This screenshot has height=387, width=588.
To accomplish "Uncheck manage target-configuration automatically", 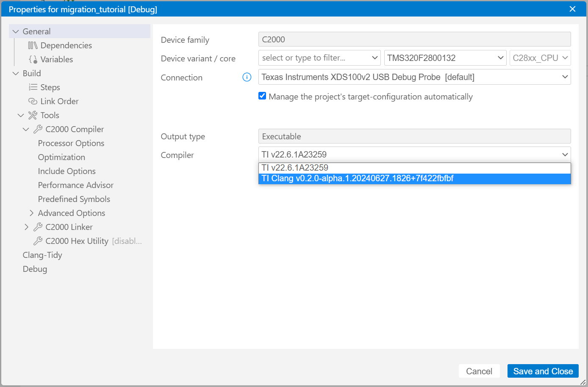I will [262, 96].
